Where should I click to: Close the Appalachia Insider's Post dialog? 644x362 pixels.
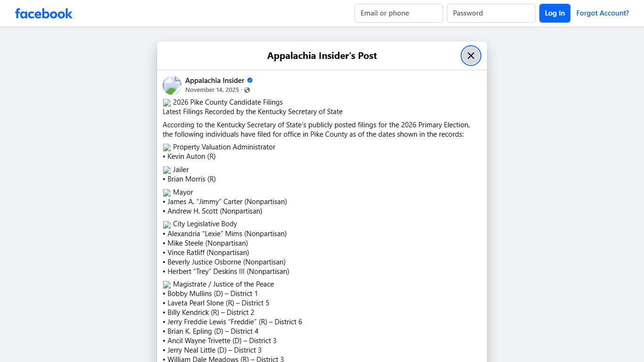[x=471, y=55]
